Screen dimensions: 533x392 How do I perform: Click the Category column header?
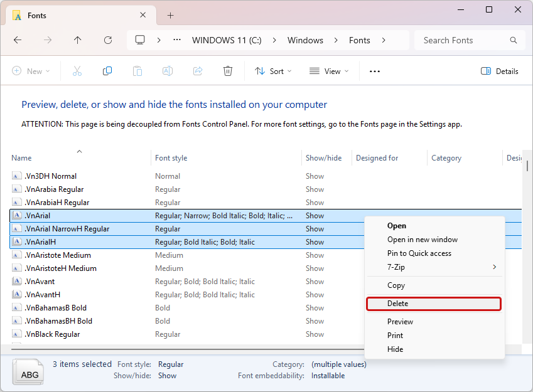464,158
